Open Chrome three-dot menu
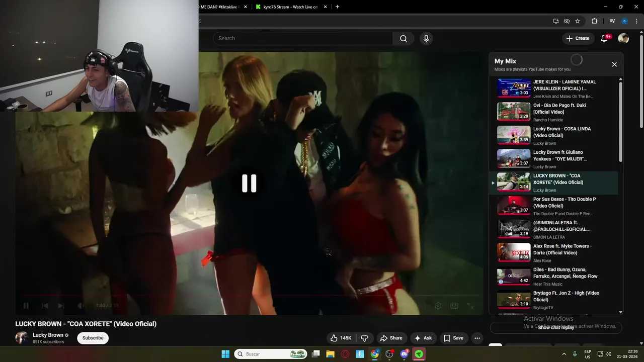Image resolution: width=644 pixels, height=362 pixels. (636, 21)
